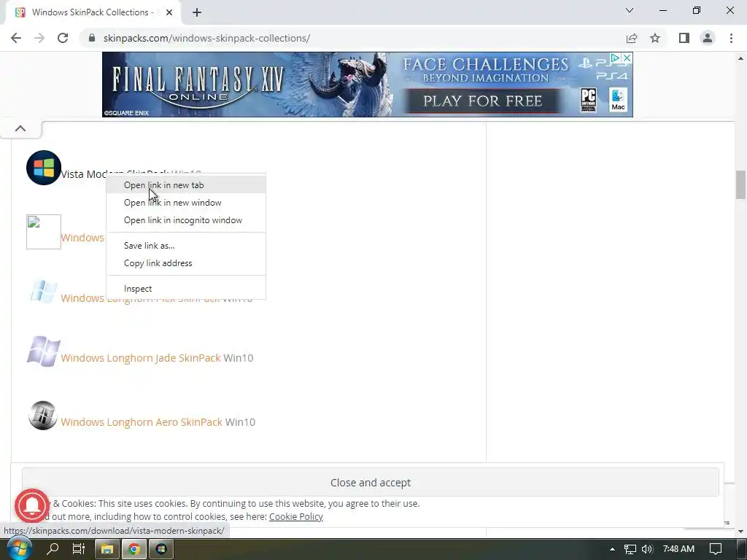Open the Chrome three-dot menu

click(x=731, y=38)
